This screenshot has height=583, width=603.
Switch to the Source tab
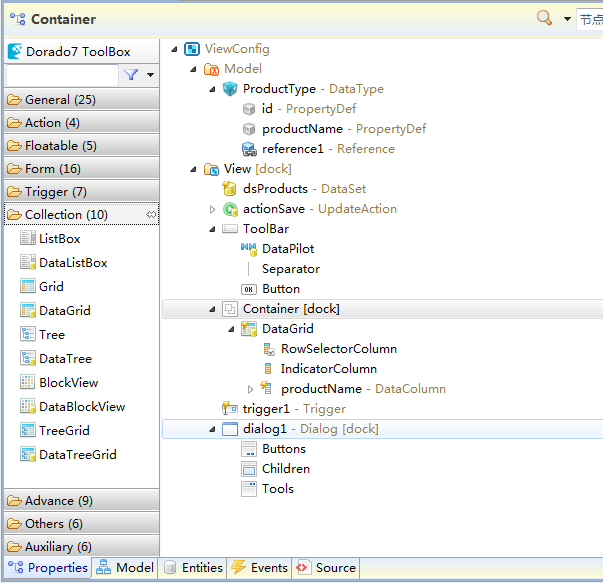(326, 568)
